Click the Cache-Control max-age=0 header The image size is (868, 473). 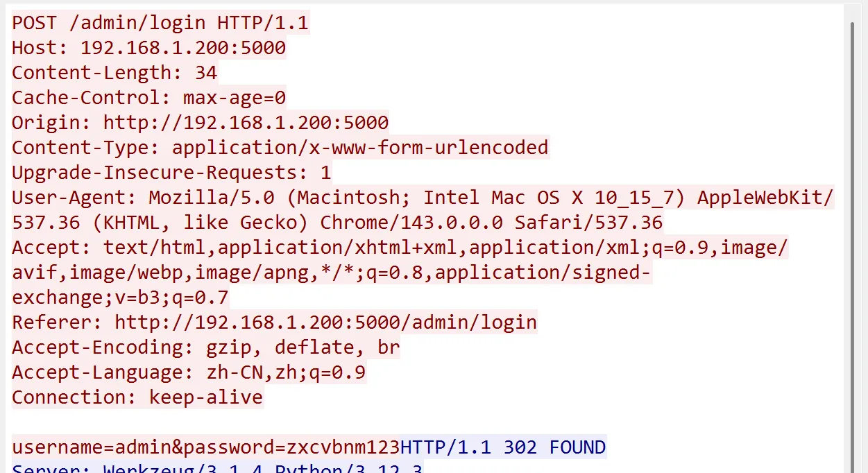pyautogui.click(x=148, y=98)
